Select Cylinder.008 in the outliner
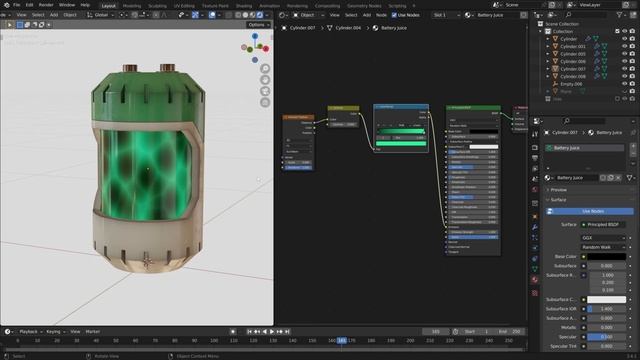Screen dimensions: 640x360 click(573, 76)
